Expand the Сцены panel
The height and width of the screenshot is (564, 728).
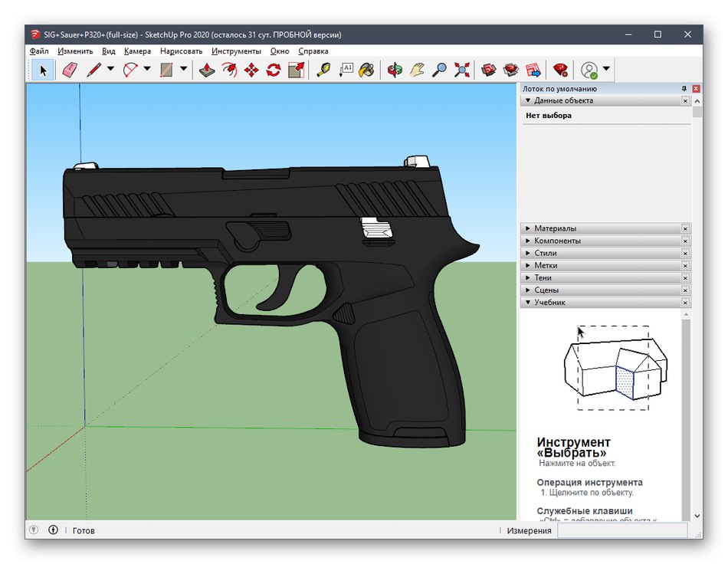click(x=528, y=290)
